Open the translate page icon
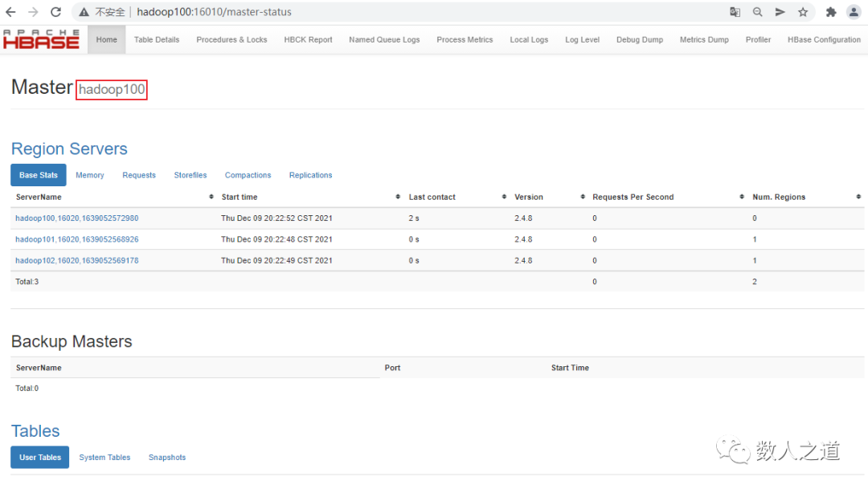This screenshot has height=489, width=868. (735, 11)
